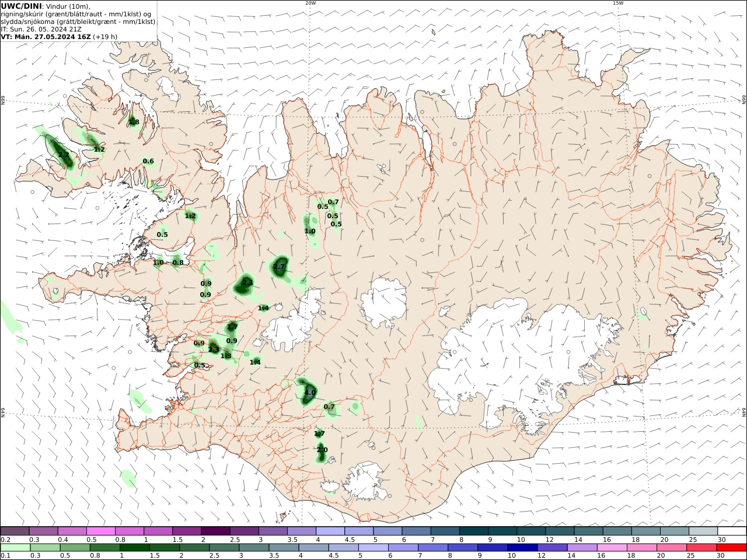Pick the darkest purple 2 swatch in upper legend

click(x=215, y=531)
